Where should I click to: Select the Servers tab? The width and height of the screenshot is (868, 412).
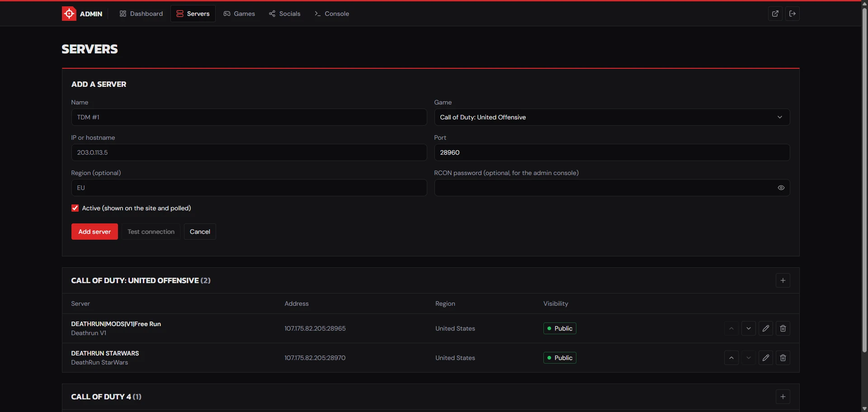click(x=193, y=14)
